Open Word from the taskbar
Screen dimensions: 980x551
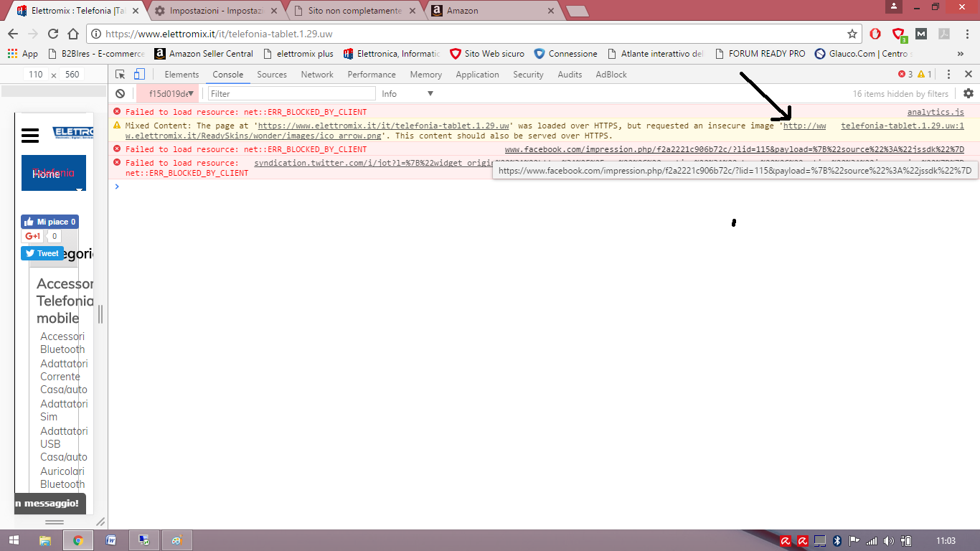coord(111,540)
